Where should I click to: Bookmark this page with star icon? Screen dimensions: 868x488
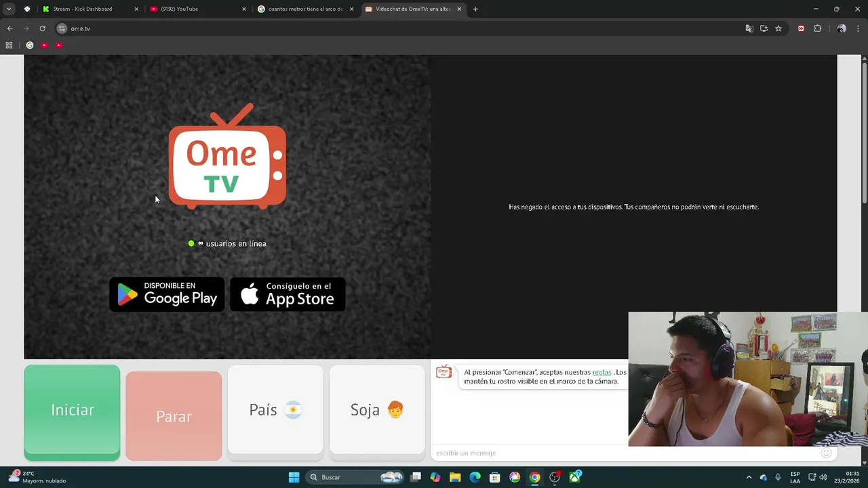pos(778,28)
